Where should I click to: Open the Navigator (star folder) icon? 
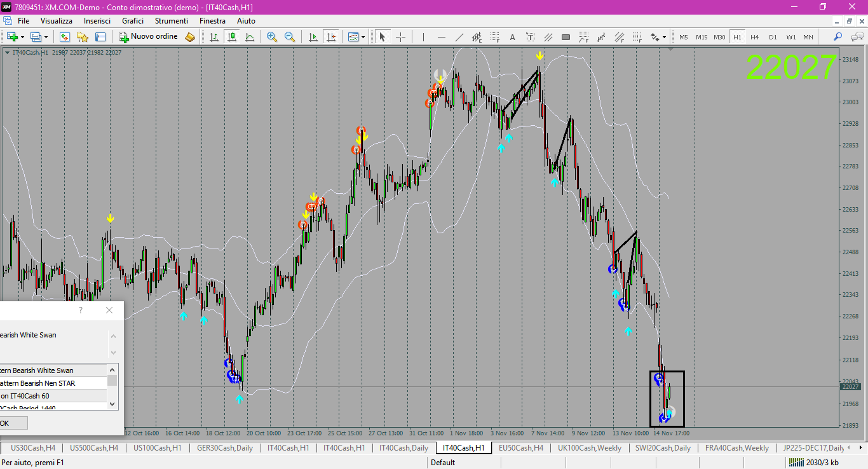[83, 37]
